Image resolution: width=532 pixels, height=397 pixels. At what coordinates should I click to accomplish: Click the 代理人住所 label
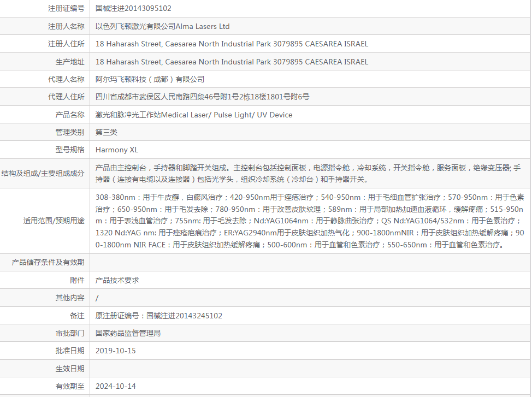coord(66,97)
